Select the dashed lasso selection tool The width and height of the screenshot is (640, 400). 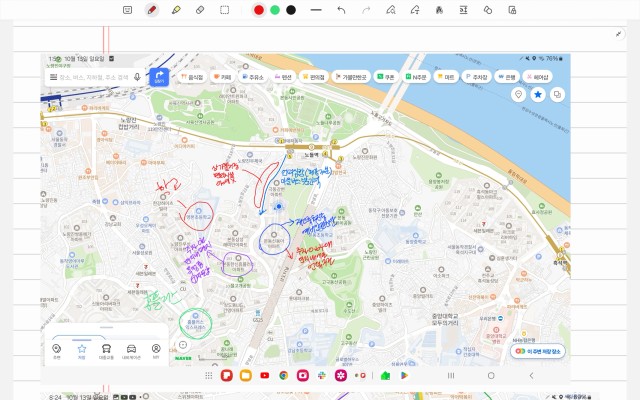click(x=224, y=10)
